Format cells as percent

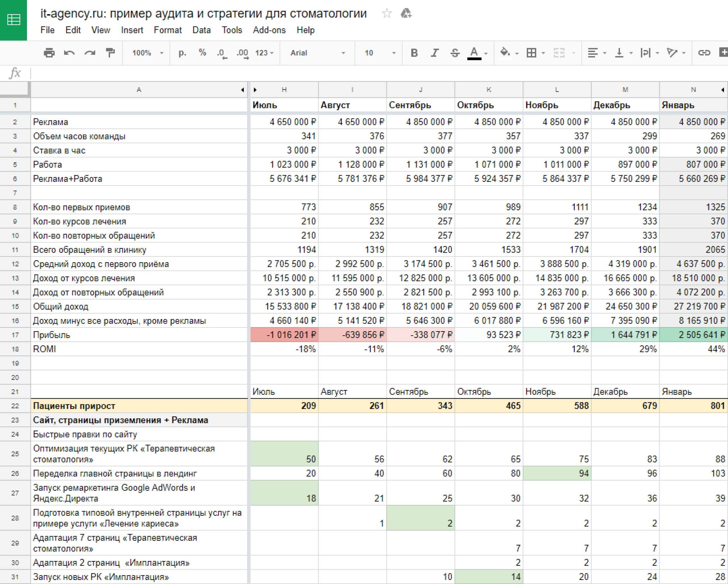pyautogui.click(x=202, y=53)
